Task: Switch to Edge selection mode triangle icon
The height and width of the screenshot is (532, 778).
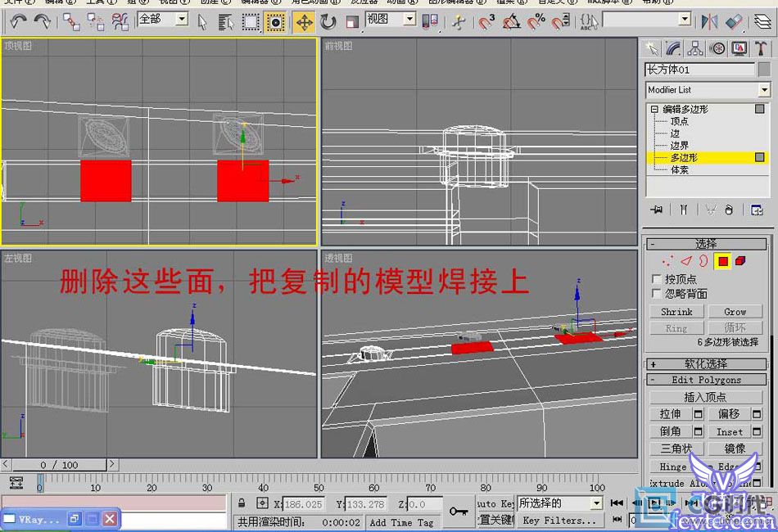Action: (x=685, y=261)
